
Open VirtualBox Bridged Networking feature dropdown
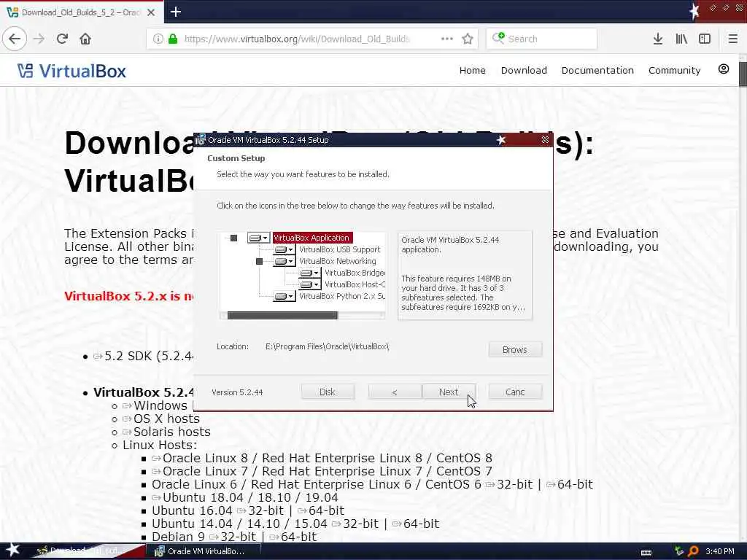click(309, 273)
